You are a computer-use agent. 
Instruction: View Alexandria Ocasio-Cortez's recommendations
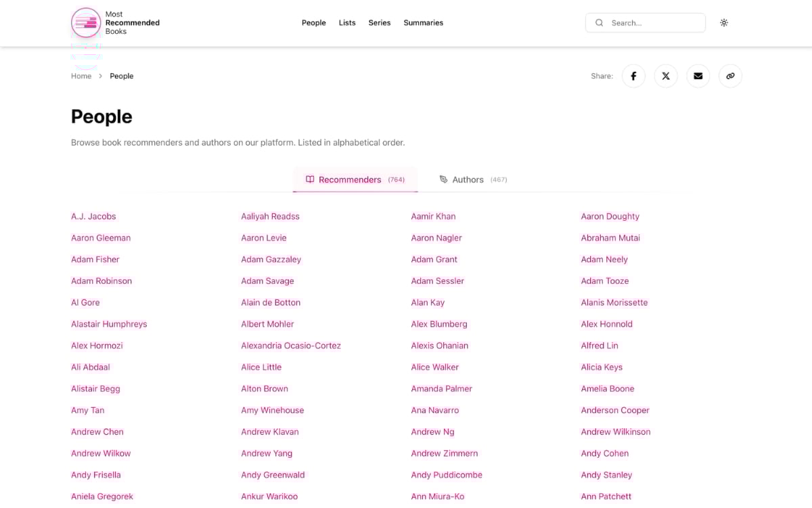point(291,345)
